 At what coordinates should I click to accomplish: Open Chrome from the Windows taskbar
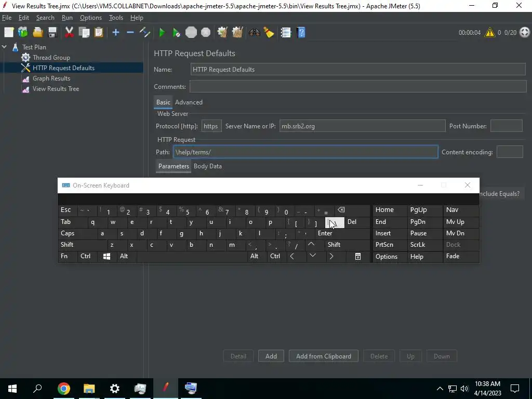click(63, 389)
